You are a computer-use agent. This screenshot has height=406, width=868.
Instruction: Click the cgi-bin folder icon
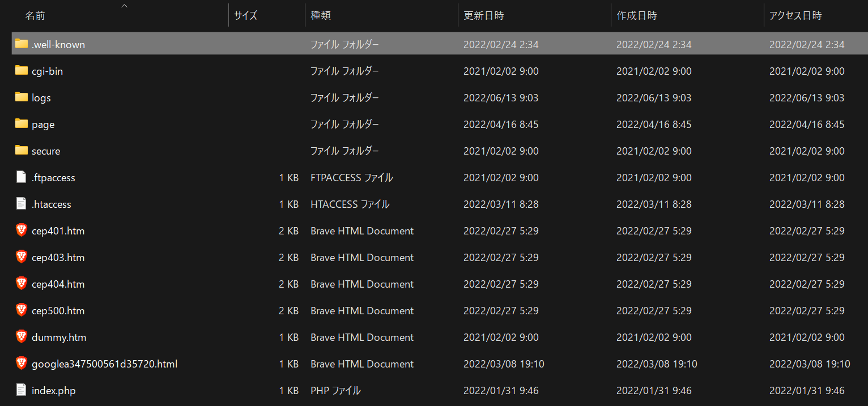pyautogui.click(x=22, y=70)
